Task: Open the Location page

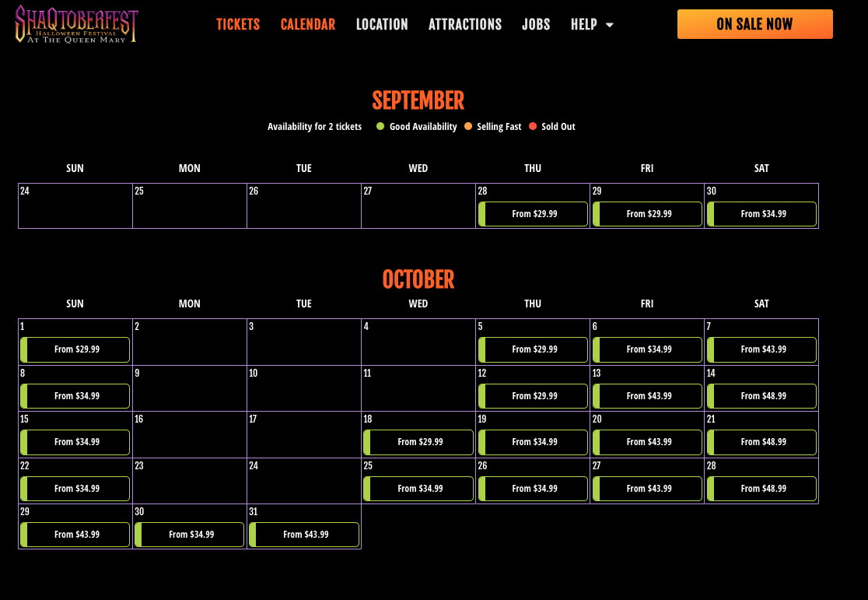Action: pos(382,24)
